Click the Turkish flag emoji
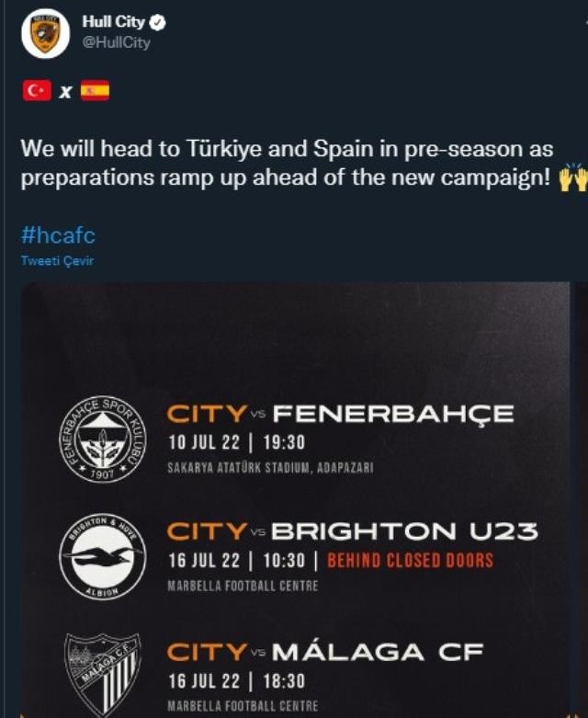 pos(37,90)
